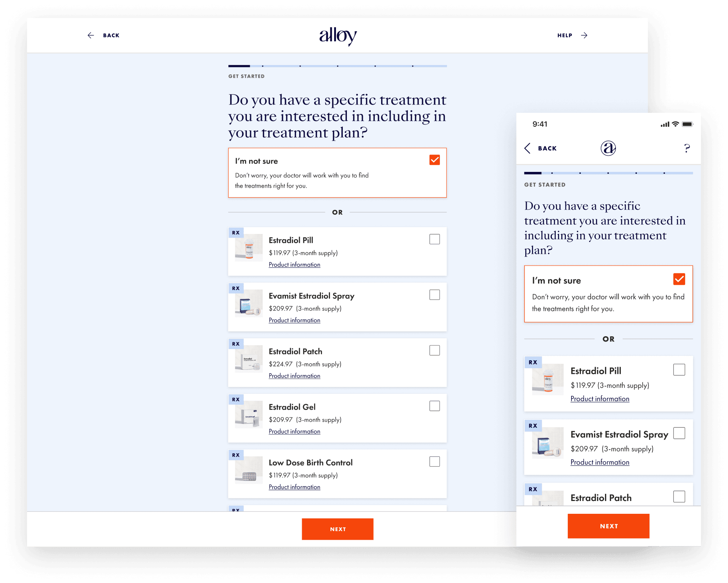Tap the circular alloy logo in mobile header
The height and width of the screenshot is (583, 728).
pyautogui.click(x=608, y=148)
